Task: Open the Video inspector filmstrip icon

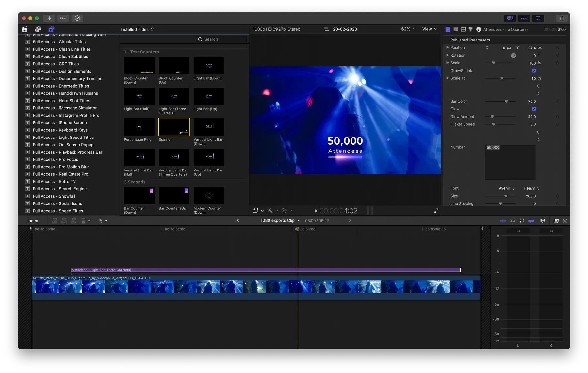Action: [463, 29]
